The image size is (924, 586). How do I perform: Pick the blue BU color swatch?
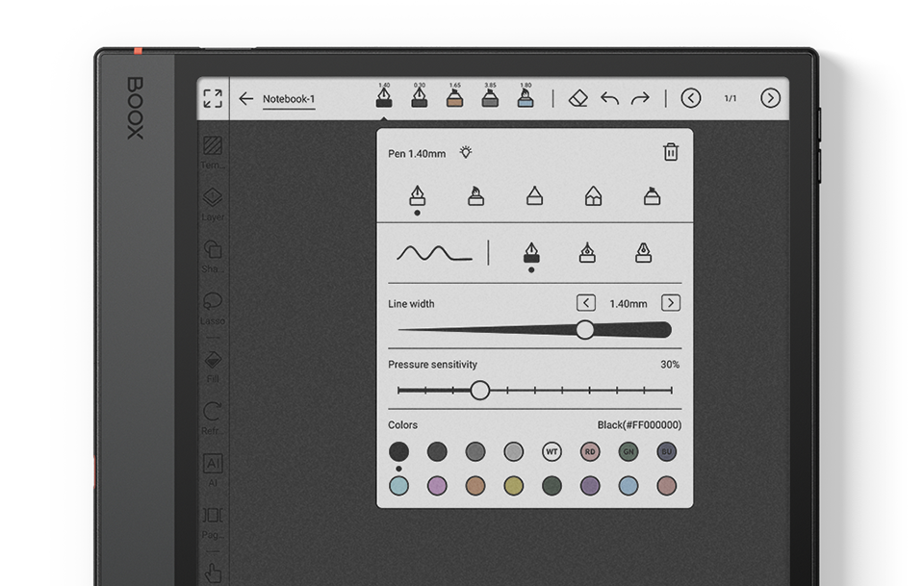point(666,451)
